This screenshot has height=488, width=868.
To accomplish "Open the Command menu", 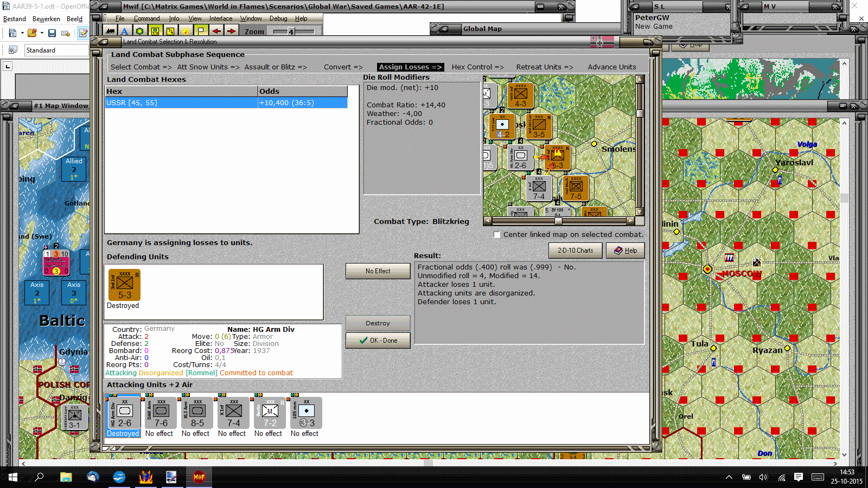I will tap(146, 18).
